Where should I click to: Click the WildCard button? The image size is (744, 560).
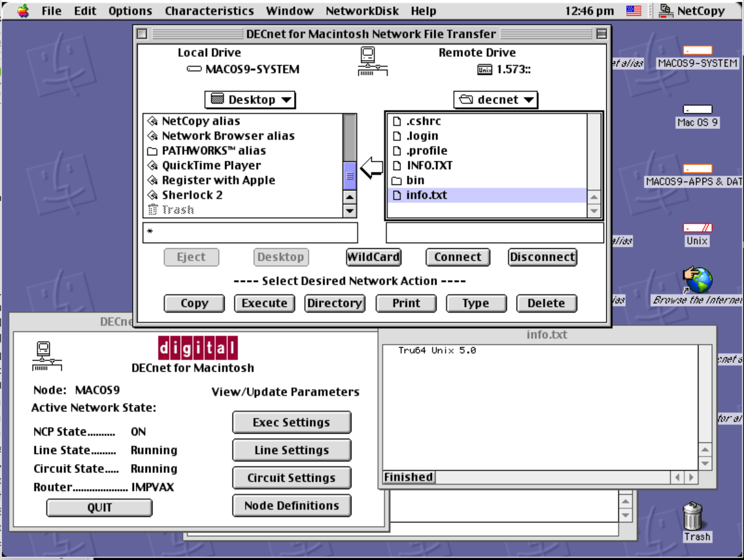pyautogui.click(x=373, y=257)
